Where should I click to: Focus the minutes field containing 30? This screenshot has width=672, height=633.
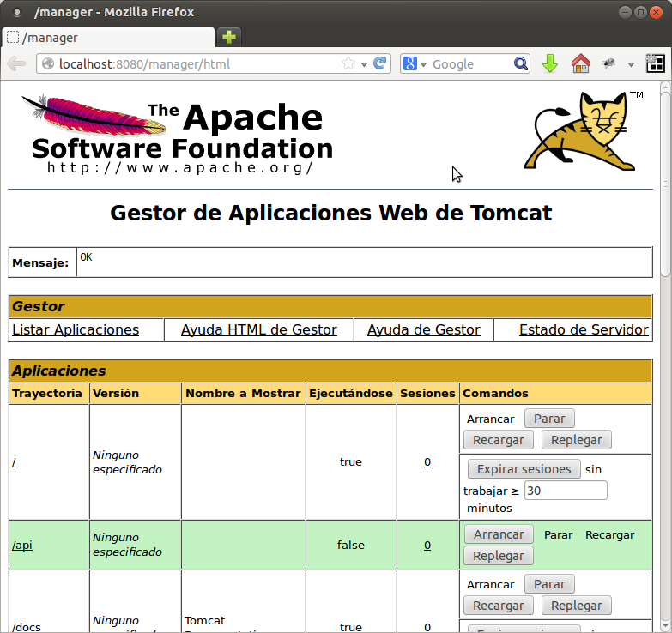pyautogui.click(x=566, y=491)
